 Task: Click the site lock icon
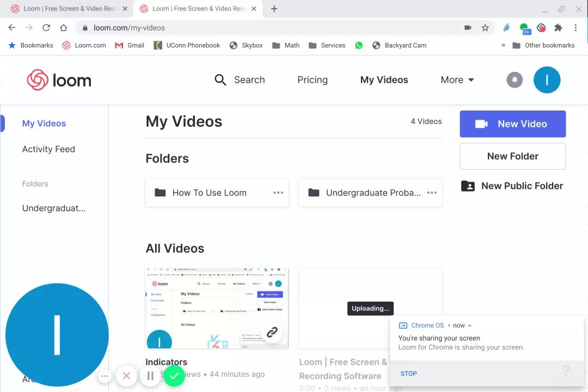[x=85, y=28]
